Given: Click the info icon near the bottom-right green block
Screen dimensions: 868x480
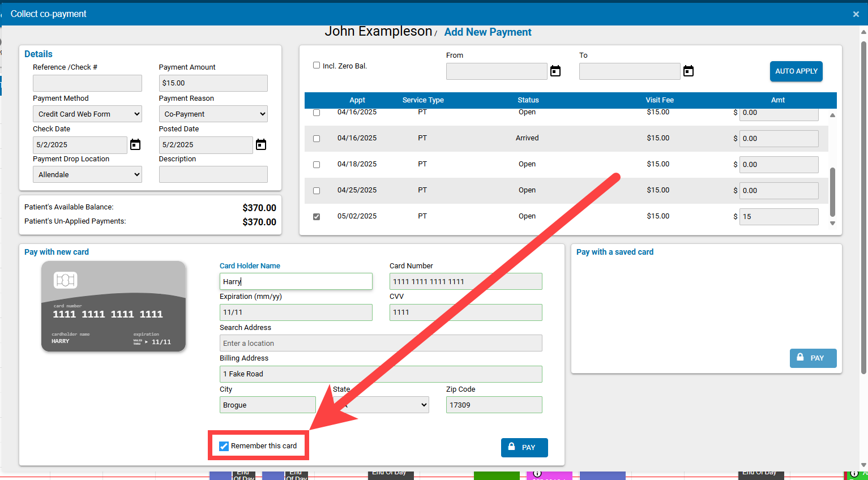Looking at the screenshot, I should point(854,474).
